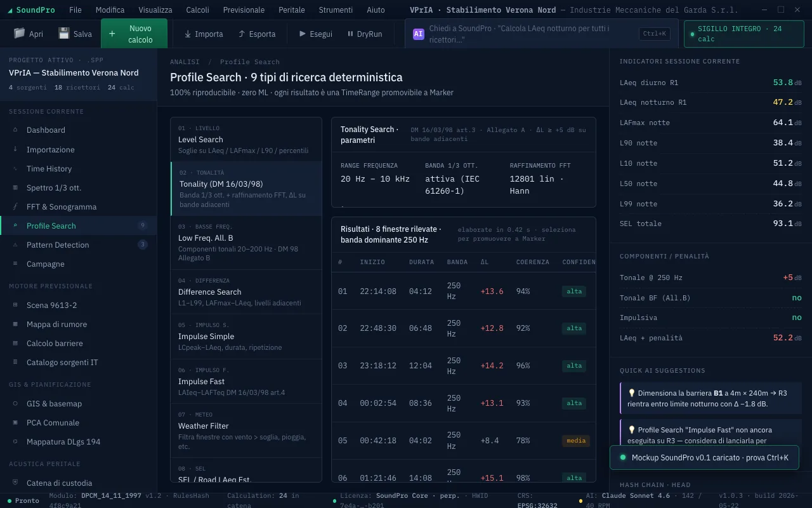
Task: Click the Importa toolbar button
Action: [x=203, y=34]
